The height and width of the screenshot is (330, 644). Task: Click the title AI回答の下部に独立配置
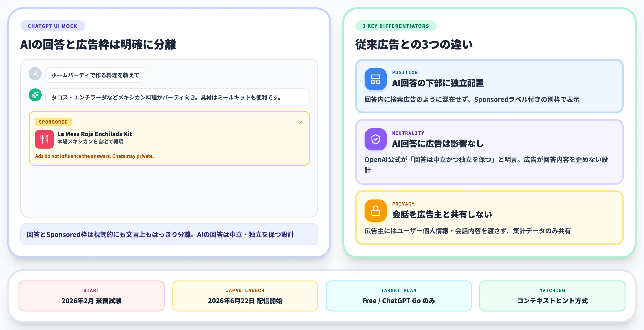coord(438,83)
